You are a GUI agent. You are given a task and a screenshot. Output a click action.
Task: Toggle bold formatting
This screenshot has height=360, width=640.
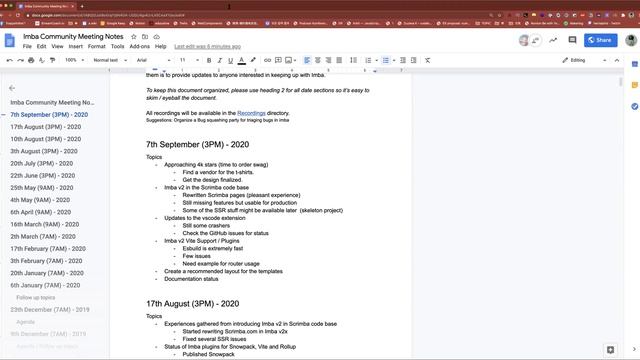[x=209, y=60]
